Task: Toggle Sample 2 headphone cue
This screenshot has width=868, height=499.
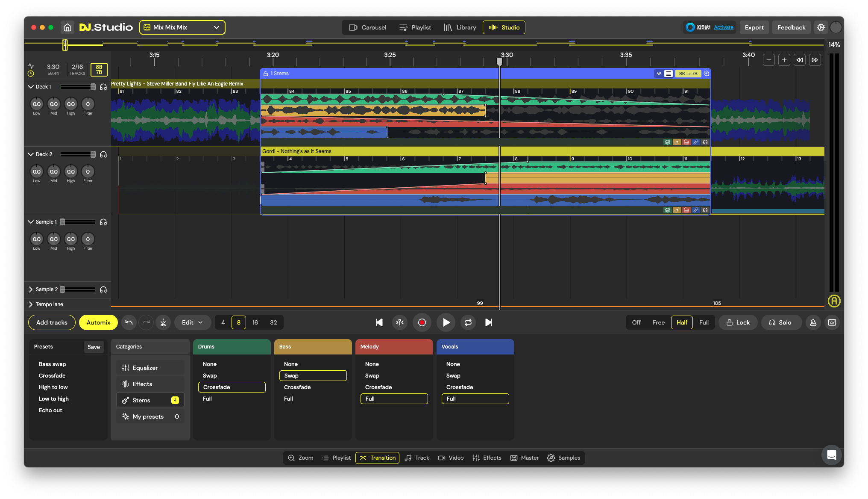Action: tap(103, 289)
